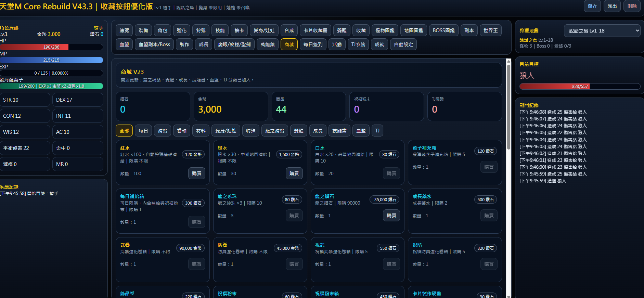Select the 狩獵 hunting tab

[201, 30]
